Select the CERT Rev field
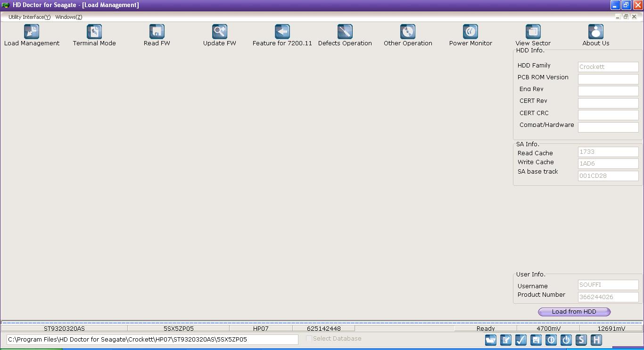The image size is (644, 350). coord(608,103)
